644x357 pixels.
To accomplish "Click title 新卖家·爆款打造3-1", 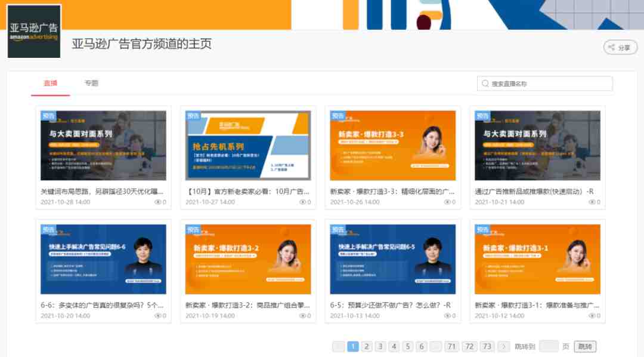I will coord(537,305).
